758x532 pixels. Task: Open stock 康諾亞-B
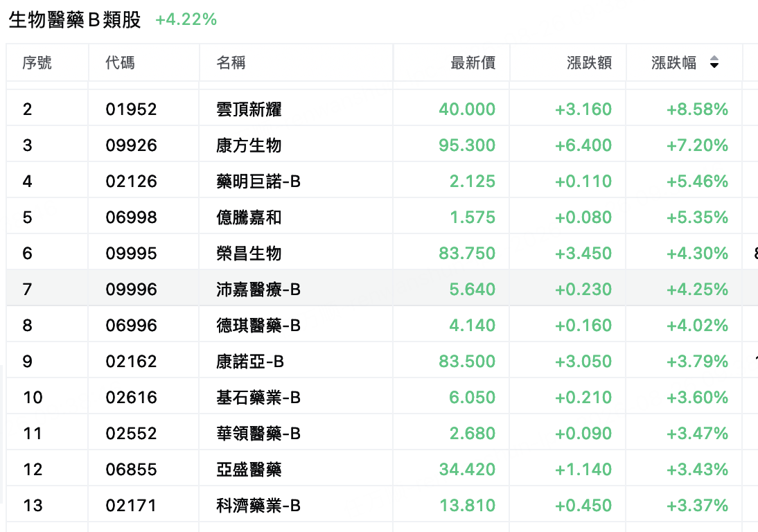coord(250,362)
